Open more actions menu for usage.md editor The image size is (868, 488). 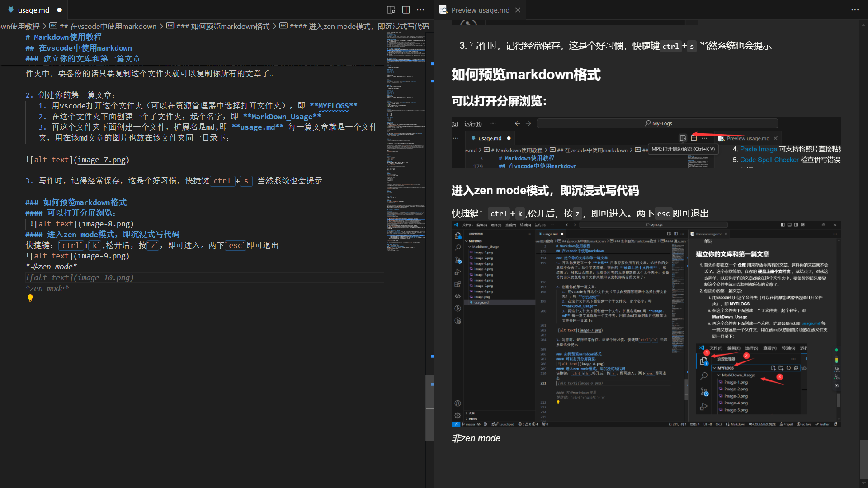coord(420,10)
